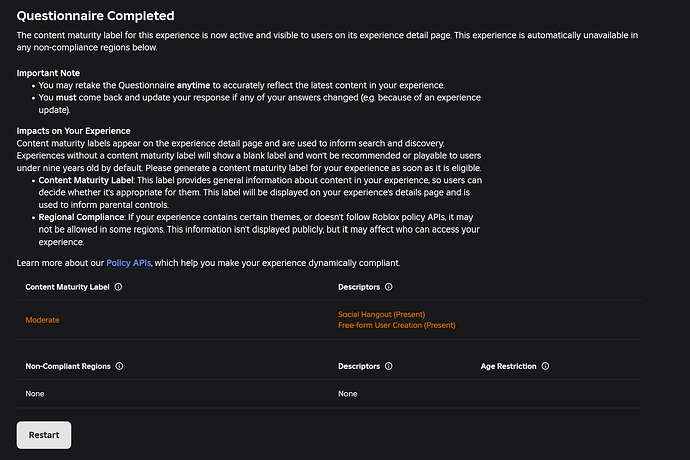Screen dimensions: 690x460
Task: Click the None value under Non-Compliant Regions
Action: pyautogui.click(x=35, y=394)
